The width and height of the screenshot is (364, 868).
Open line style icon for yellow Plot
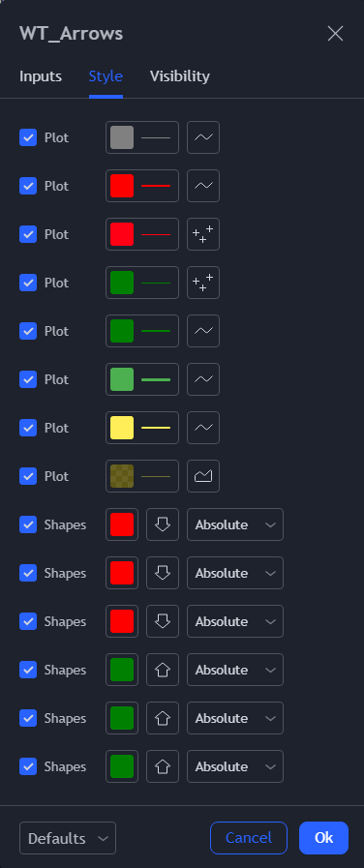point(203,428)
